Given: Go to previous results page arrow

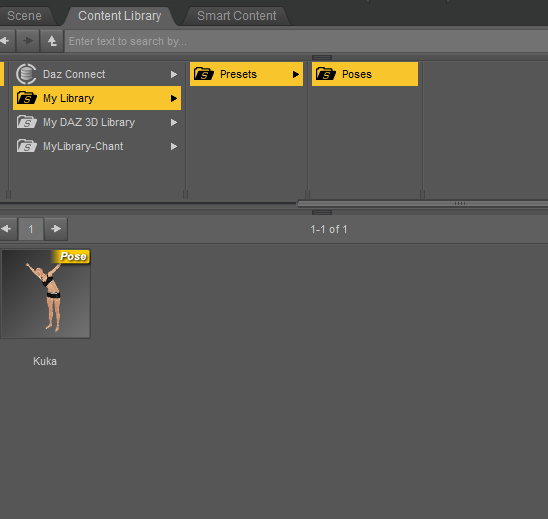Looking at the screenshot, I should pos(7,229).
